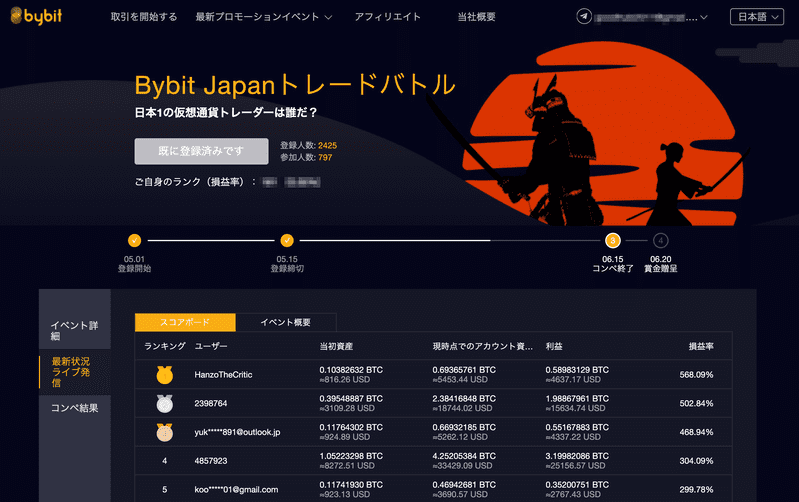
Task: Click ユーザー column header
Action: point(211,346)
